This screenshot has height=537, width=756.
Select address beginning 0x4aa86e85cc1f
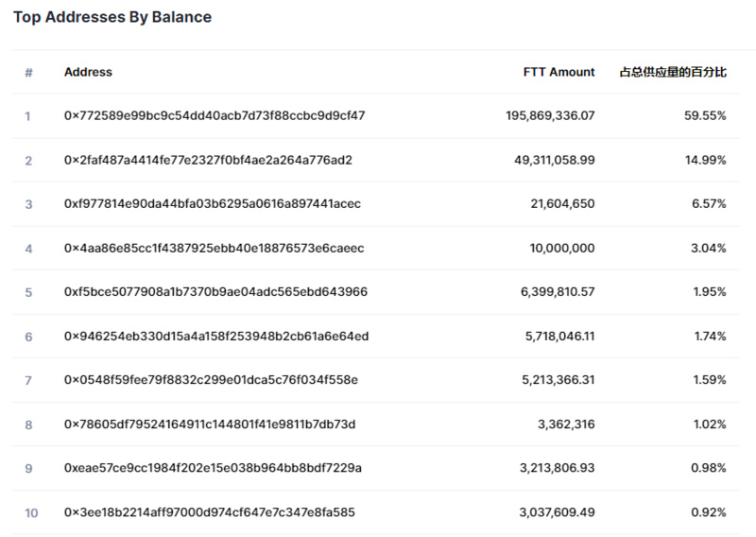pos(214,249)
